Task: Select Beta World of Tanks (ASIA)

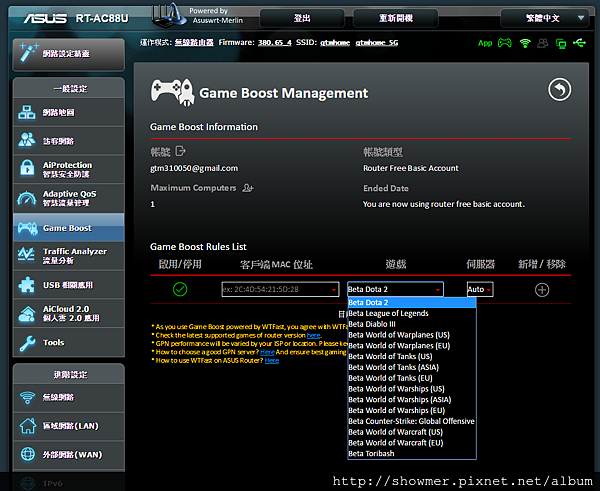Action: click(412, 367)
